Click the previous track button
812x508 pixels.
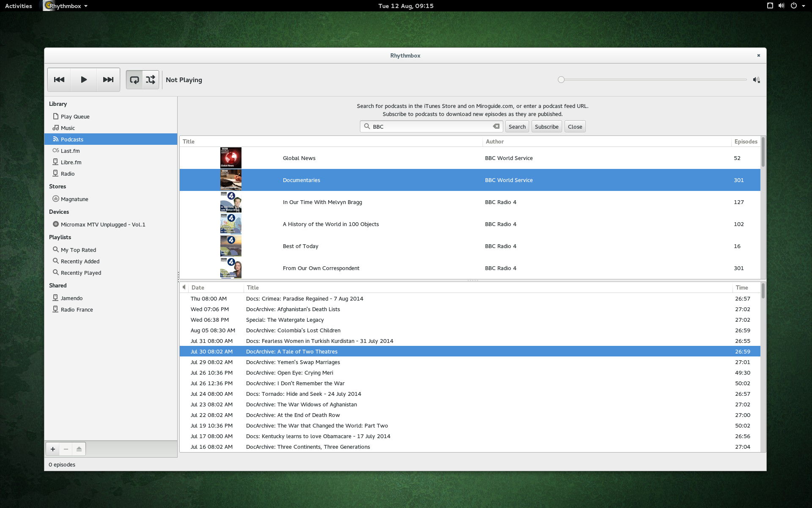point(59,80)
